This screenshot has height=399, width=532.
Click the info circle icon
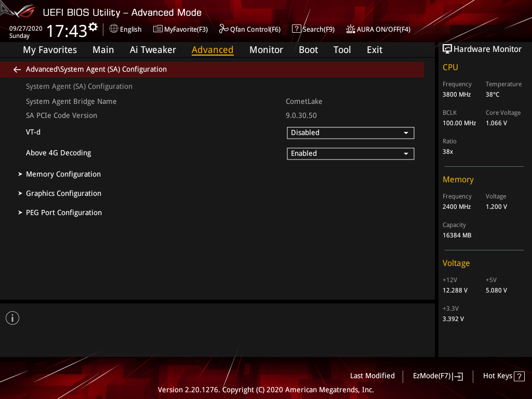(12, 318)
